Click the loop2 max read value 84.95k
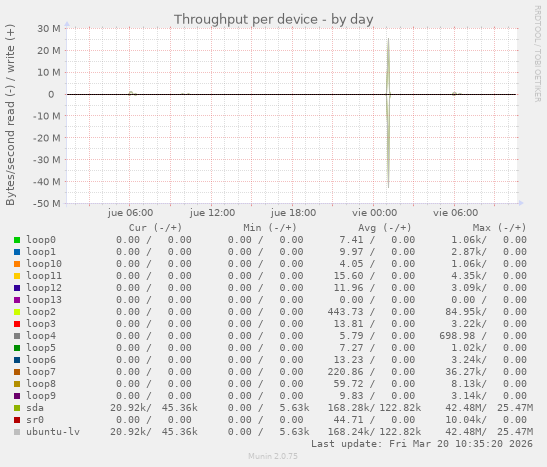The width and height of the screenshot is (547, 467). (463, 312)
